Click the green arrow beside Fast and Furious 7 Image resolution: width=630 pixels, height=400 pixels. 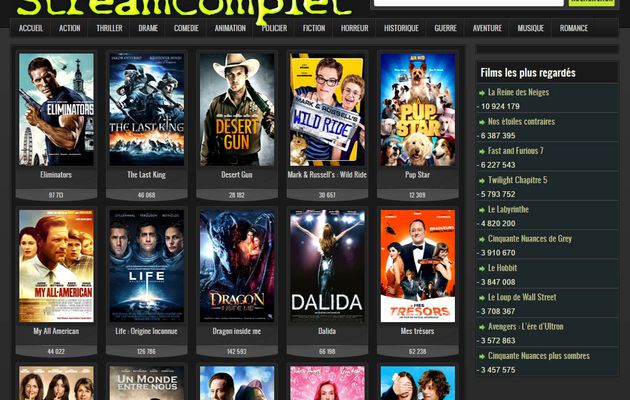coord(482,151)
